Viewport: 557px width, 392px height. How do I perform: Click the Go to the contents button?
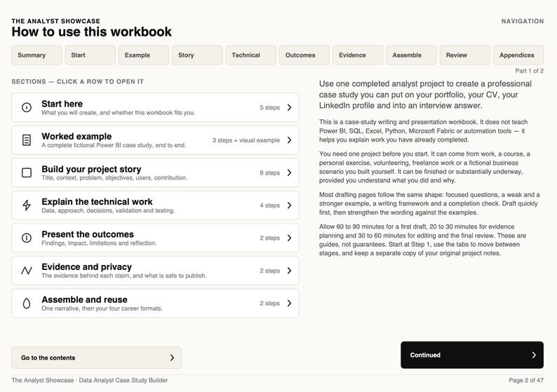tap(97, 358)
